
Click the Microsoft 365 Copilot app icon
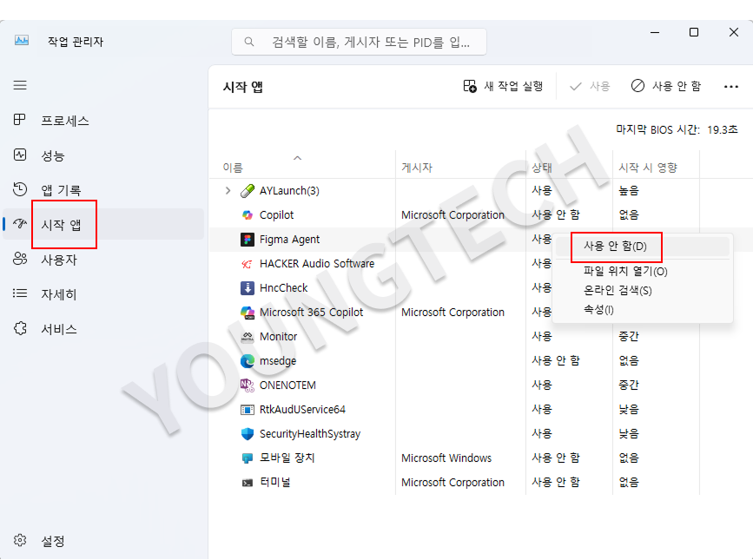246,312
